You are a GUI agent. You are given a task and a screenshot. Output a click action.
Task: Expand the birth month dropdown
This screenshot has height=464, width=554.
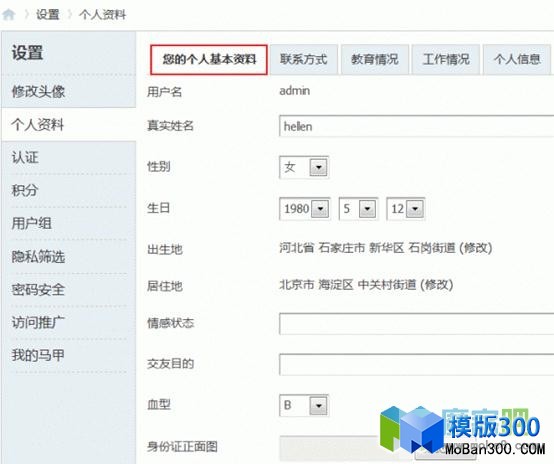coord(367,208)
